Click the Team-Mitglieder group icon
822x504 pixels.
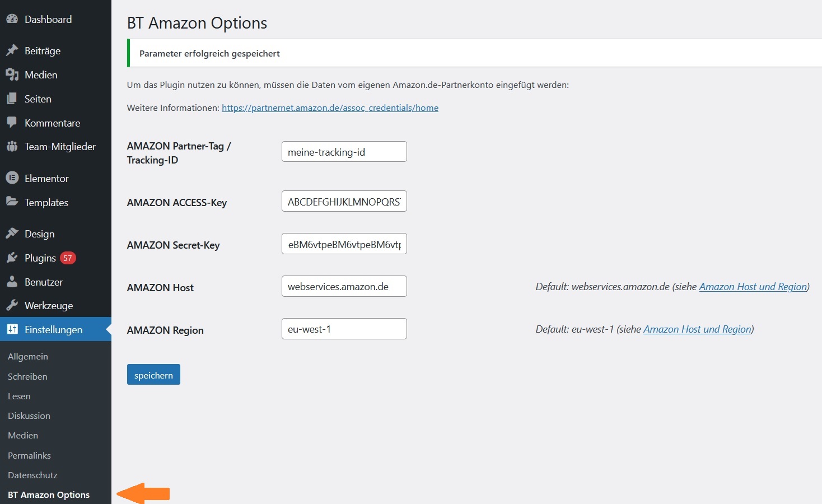point(12,146)
